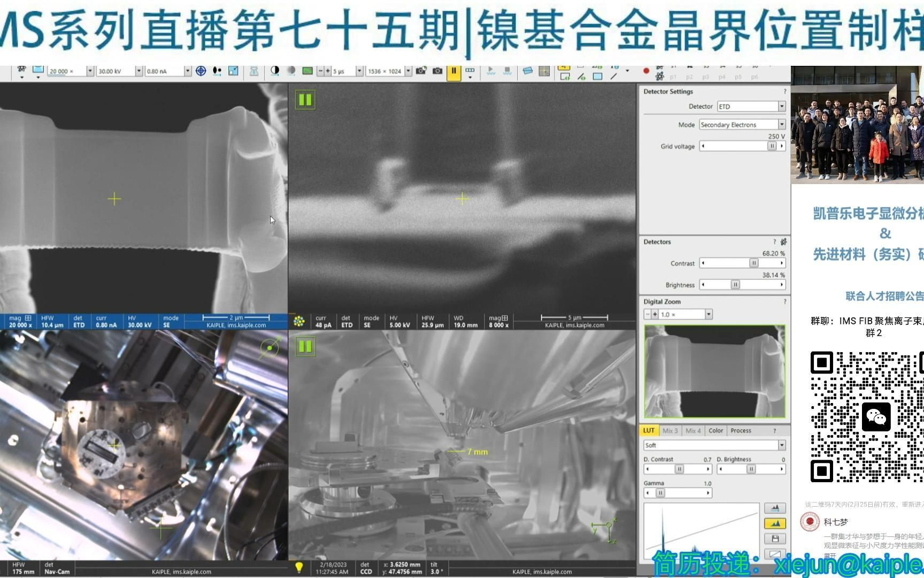This screenshot has height=578, width=924.
Task: Select the Mix 4 tab
Action: coord(693,431)
